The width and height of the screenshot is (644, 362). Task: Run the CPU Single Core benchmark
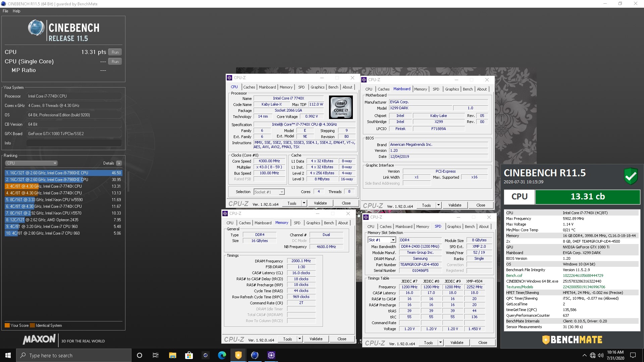[x=115, y=62]
